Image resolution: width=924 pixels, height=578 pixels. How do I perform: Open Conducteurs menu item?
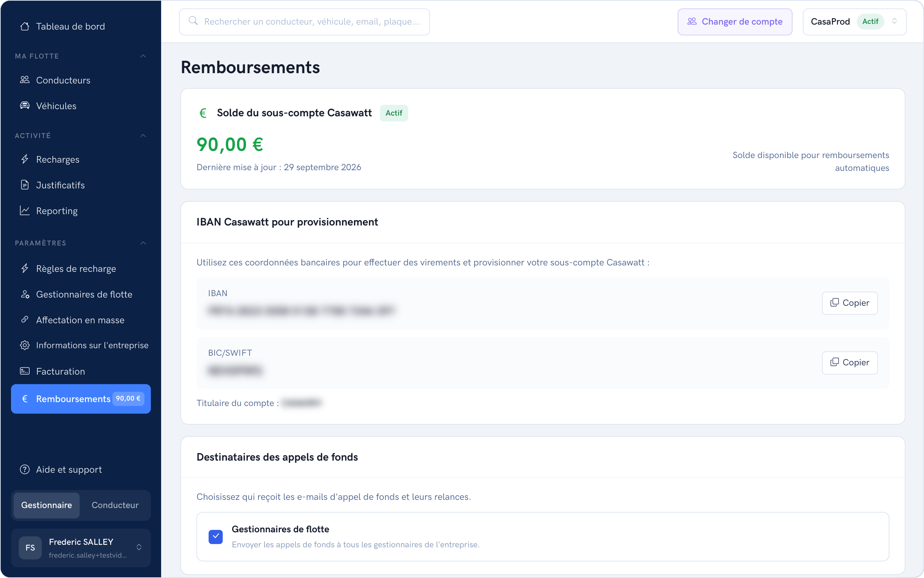click(x=81, y=80)
